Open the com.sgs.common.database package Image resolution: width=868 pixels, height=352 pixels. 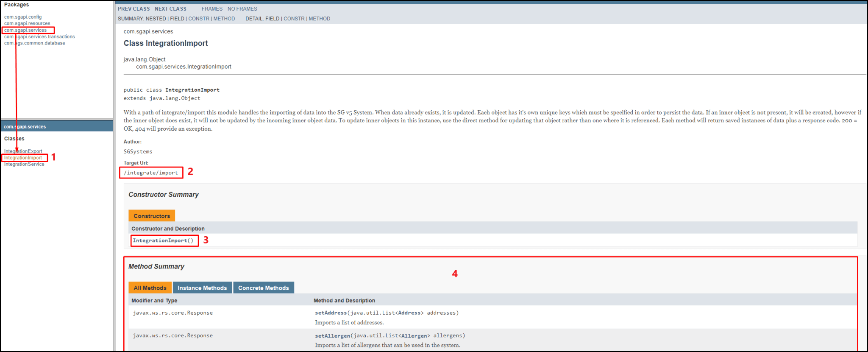(35, 43)
